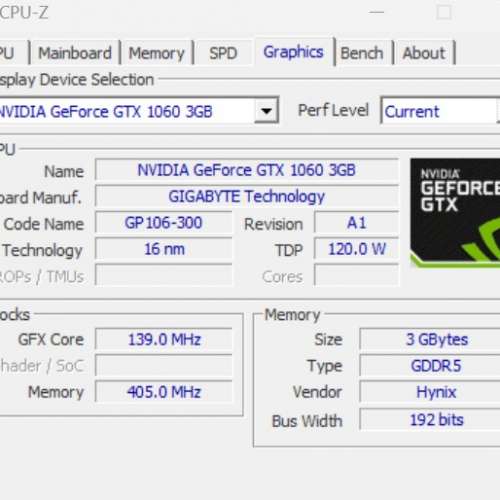Viewport: 500px width, 500px height.
Task: Expand the display device dropdown arrow
Action: [x=266, y=111]
